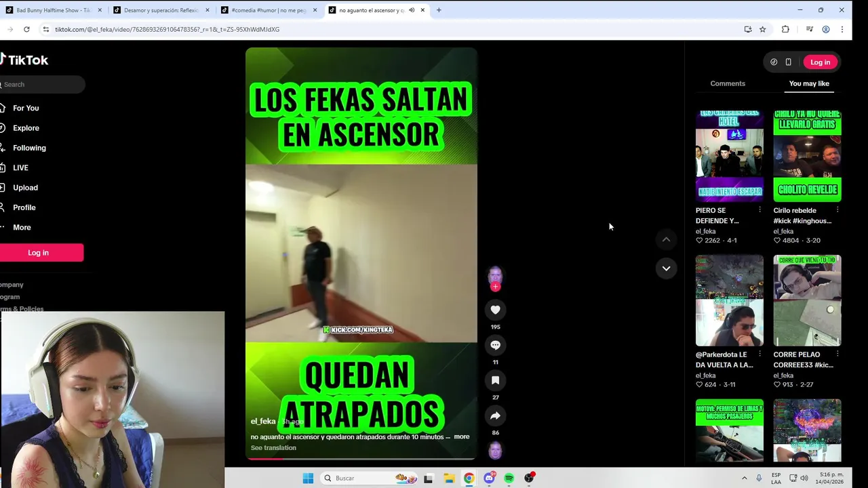Switch to the Comments tab
868x488 pixels.
tap(728, 83)
